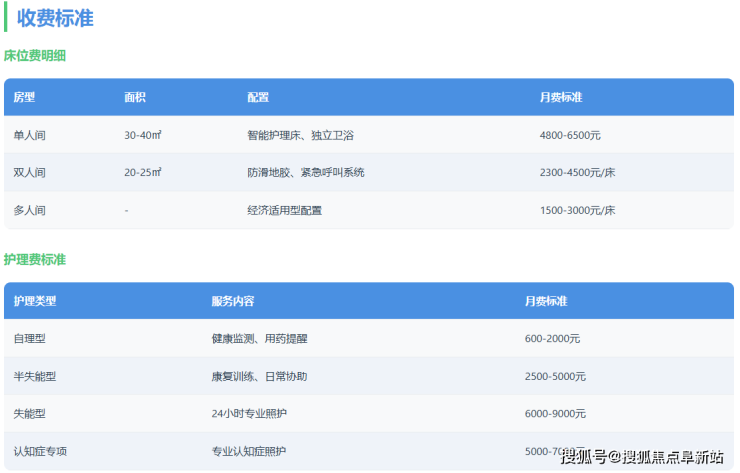Click the 配置 column header
This screenshot has height=473, width=740.
click(x=258, y=97)
